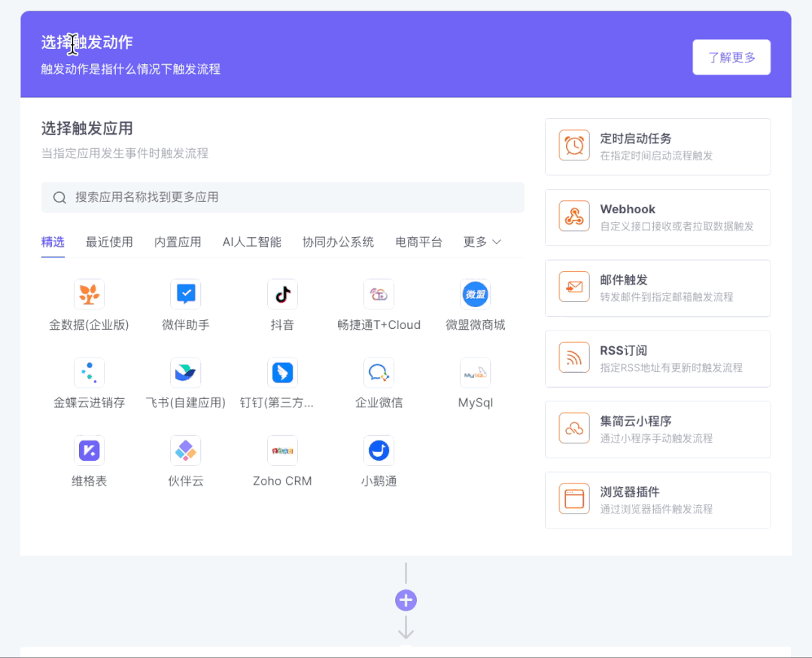The width and height of the screenshot is (812, 658).
Task: Choose the 微盟微商城 app icon
Action: click(x=476, y=294)
